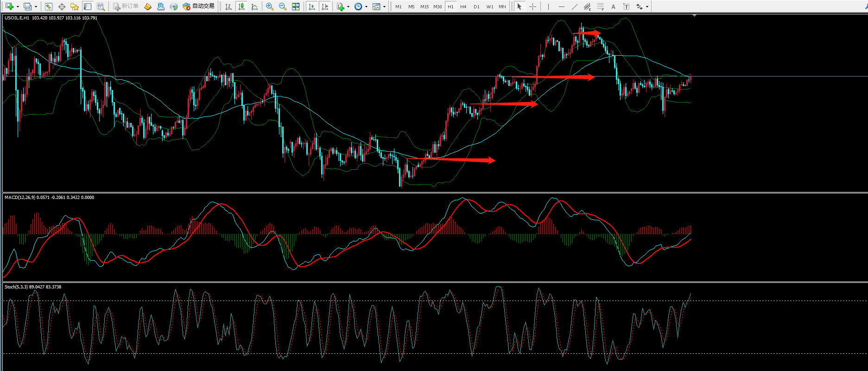The height and width of the screenshot is (371, 868).
Task: Open the periodicity clock dropdown arrow
Action: pyautogui.click(x=366, y=6)
